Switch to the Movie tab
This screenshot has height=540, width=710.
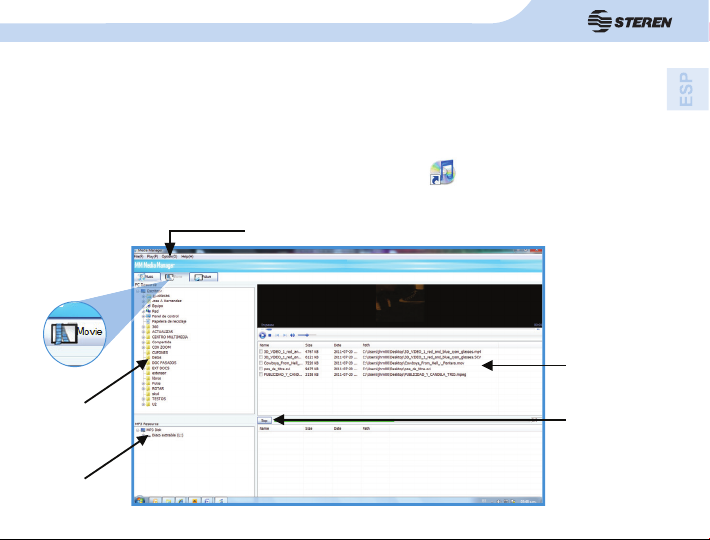point(176,277)
